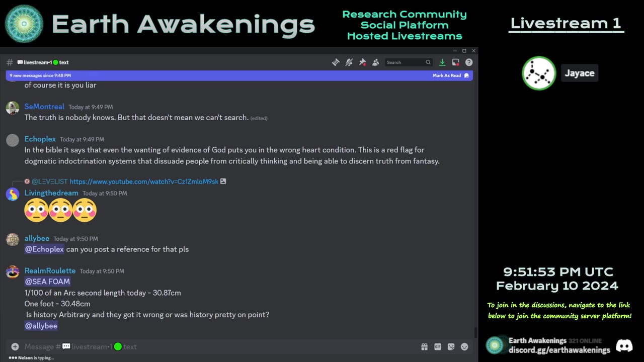This screenshot has width=644, height=362.
Task: Click the 9 new messages banner
Action: [239, 75]
